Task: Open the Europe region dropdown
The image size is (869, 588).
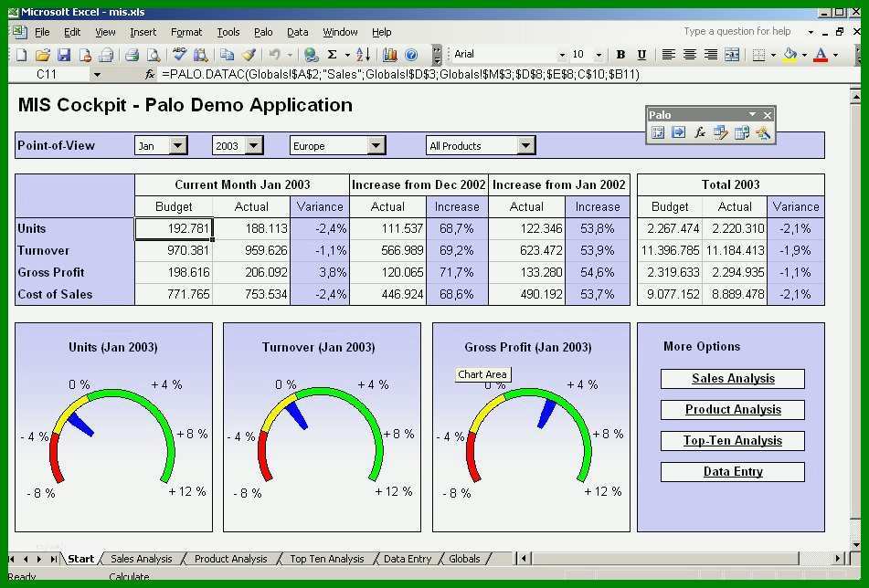Action: click(376, 145)
